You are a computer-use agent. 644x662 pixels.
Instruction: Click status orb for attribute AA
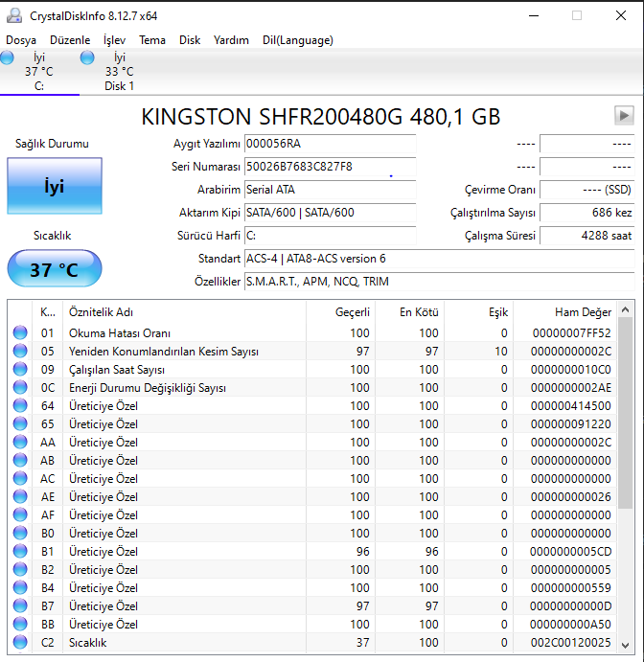click(x=20, y=442)
